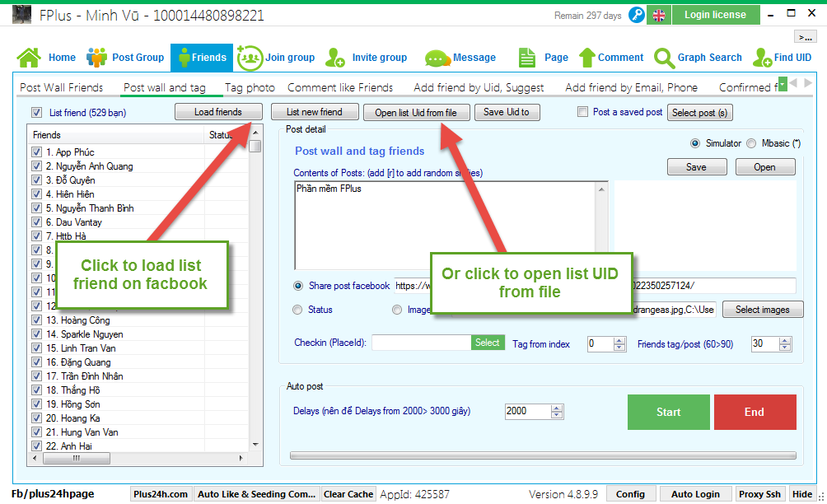This screenshot has height=504, width=827.
Task: Click the Select post (s) button
Action: [700, 112]
